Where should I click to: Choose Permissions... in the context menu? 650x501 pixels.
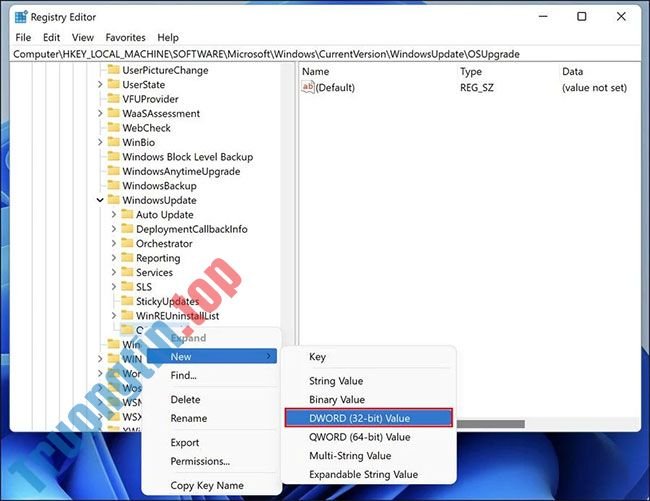[x=212, y=461]
